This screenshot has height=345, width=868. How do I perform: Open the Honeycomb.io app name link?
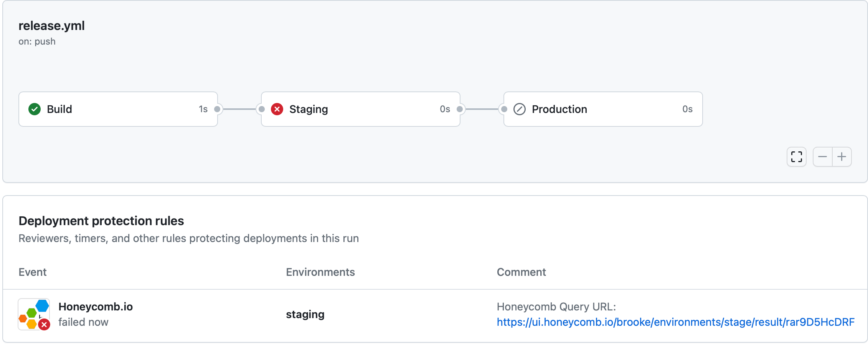point(96,307)
